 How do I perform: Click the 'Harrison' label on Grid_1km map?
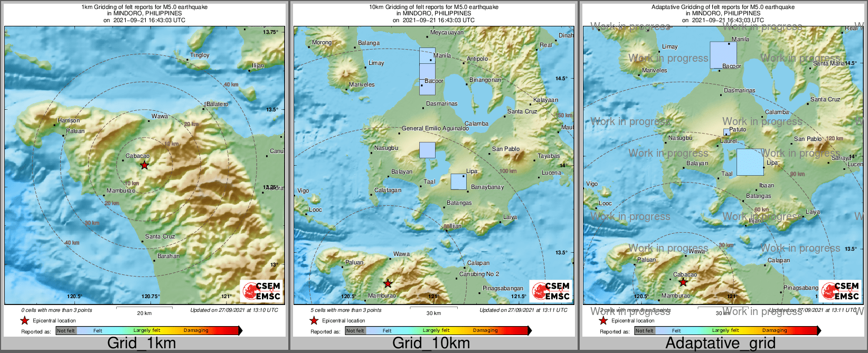point(69,120)
